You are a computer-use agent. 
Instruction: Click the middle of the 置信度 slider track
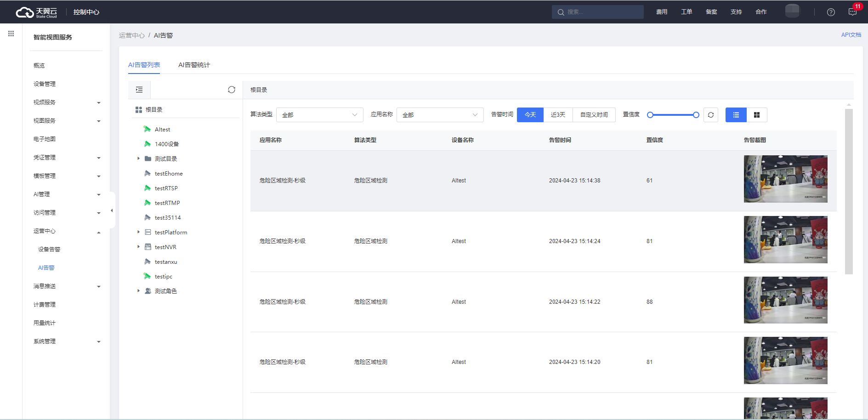tap(673, 115)
